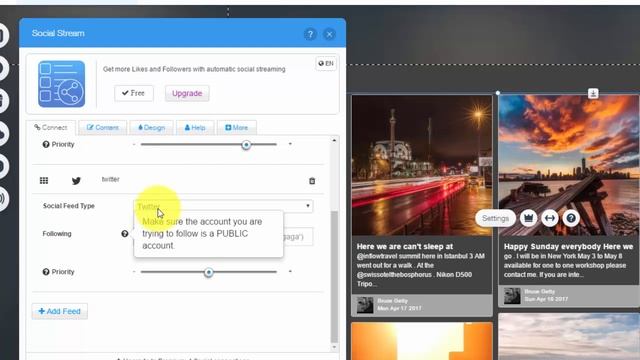Click the panel vertical scrollbar thumb
The width and height of the screenshot is (640, 360).
[x=334, y=277]
